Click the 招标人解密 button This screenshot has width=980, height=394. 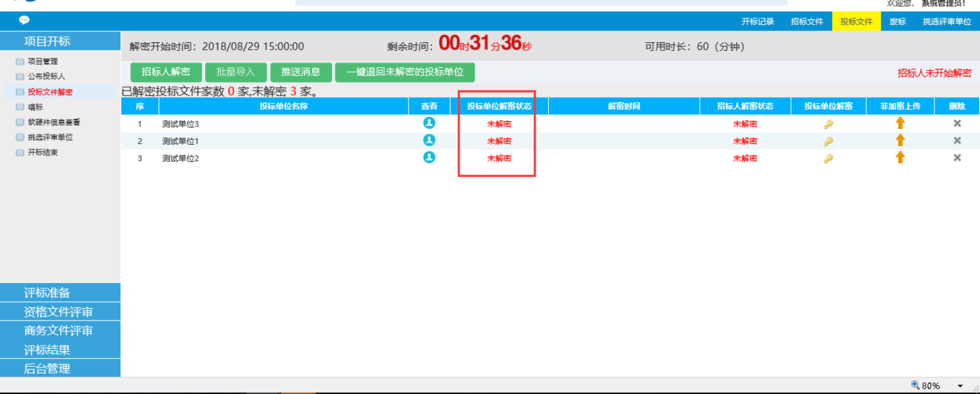tap(166, 72)
